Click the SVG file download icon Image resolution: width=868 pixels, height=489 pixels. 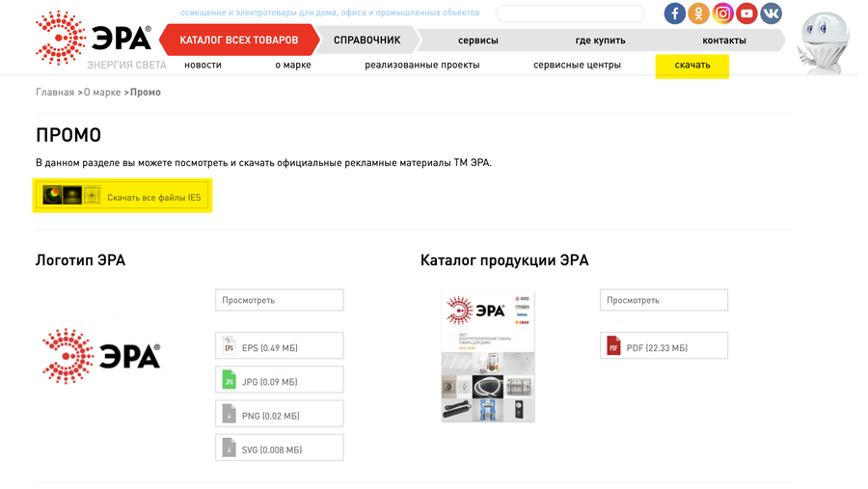click(x=230, y=448)
